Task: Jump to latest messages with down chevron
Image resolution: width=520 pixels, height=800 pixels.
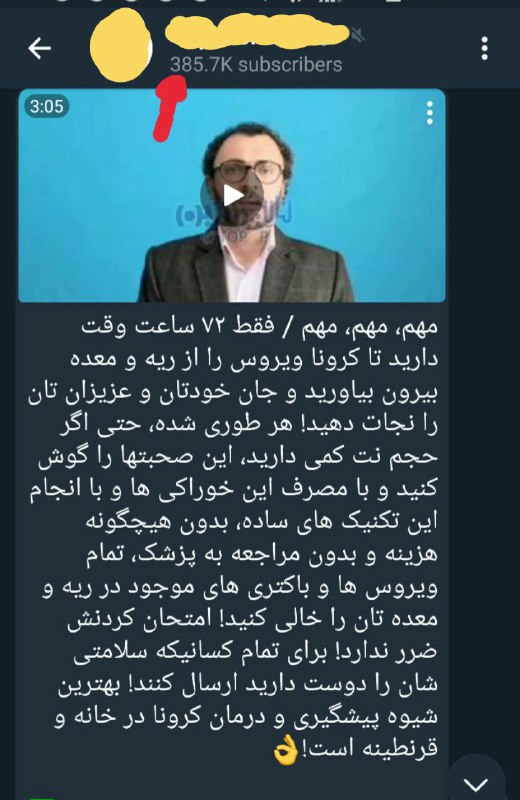Action: (x=476, y=781)
